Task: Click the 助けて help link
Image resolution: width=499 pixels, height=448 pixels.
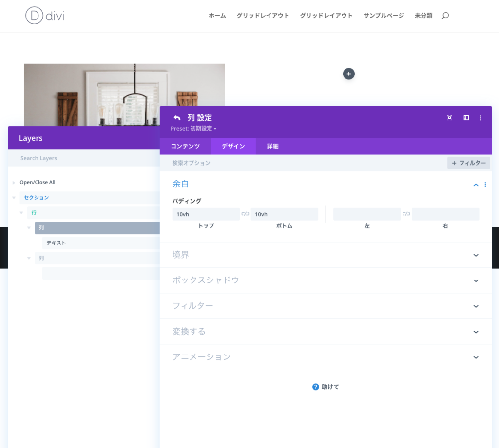Action: coord(326,387)
